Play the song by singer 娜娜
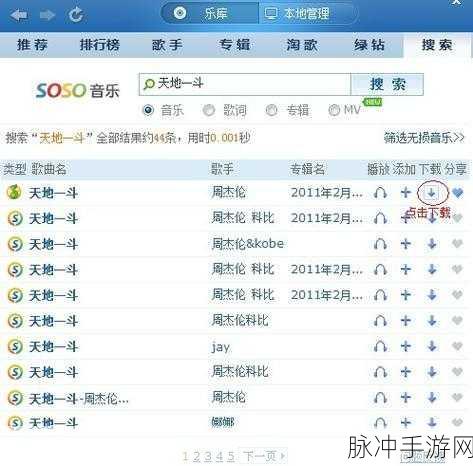This screenshot has height=466, width=473. pyautogui.click(x=380, y=423)
